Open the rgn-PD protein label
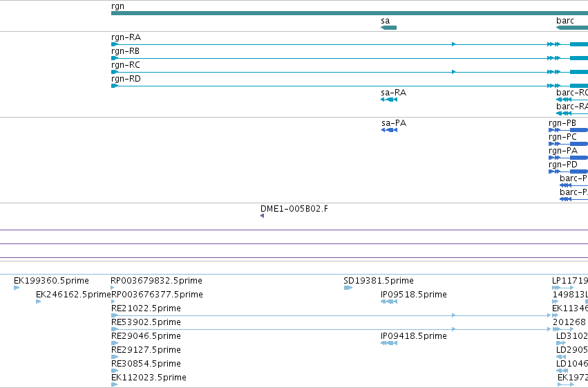Screen dimensions: 588x388 tap(563, 165)
